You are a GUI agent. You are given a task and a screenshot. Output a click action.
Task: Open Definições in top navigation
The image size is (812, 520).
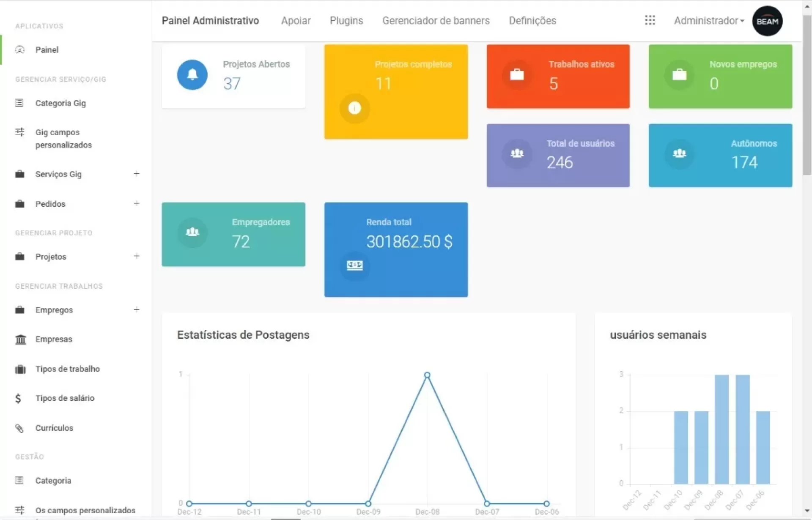point(532,21)
